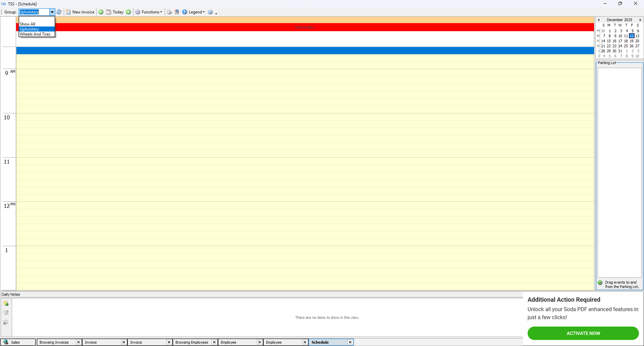The image size is (644, 346).
Task: Jump to Today in the schedule
Action: (115, 12)
